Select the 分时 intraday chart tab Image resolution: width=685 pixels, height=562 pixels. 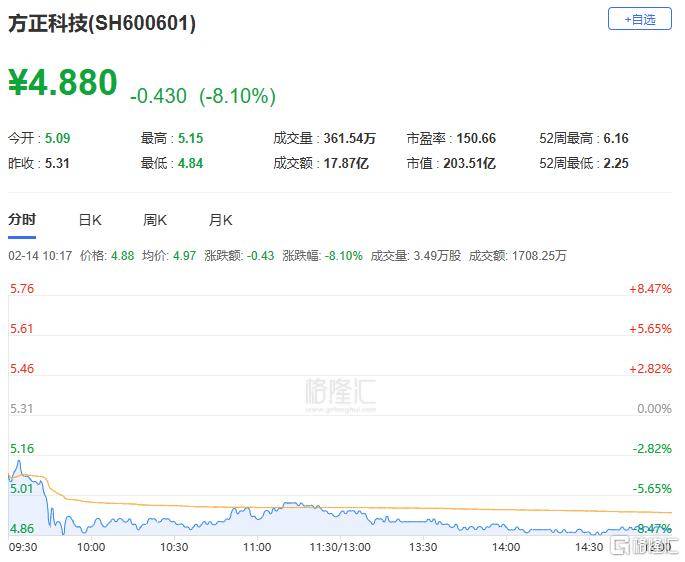[x=22, y=219]
